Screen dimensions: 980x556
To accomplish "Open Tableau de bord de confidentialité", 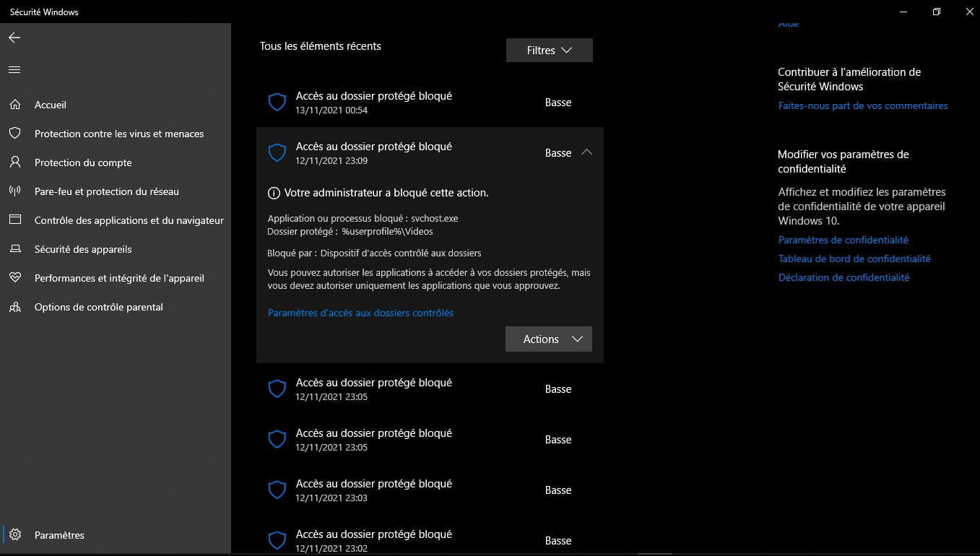I will [x=854, y=259].
